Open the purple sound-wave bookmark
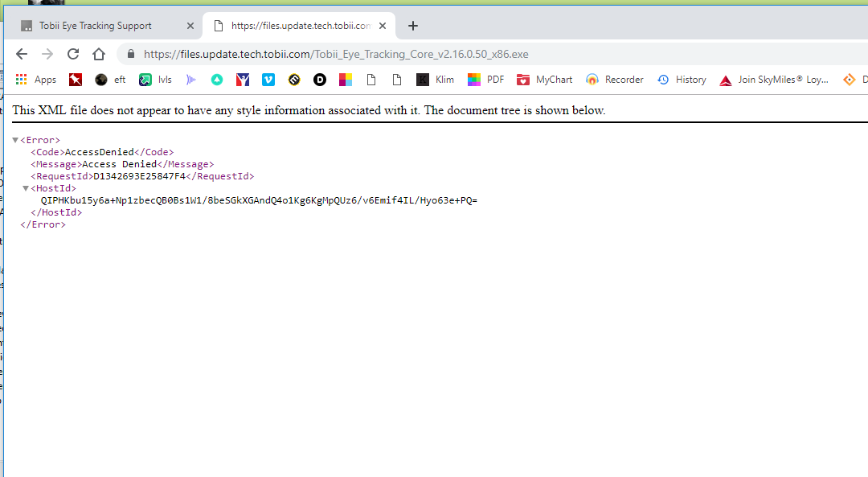Viewport: 868px width, 477px height. (x=191, y=80)
